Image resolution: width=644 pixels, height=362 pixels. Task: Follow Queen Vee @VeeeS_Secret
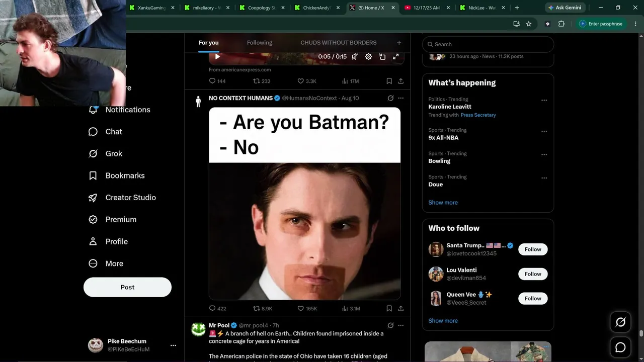tap(533, 299)
